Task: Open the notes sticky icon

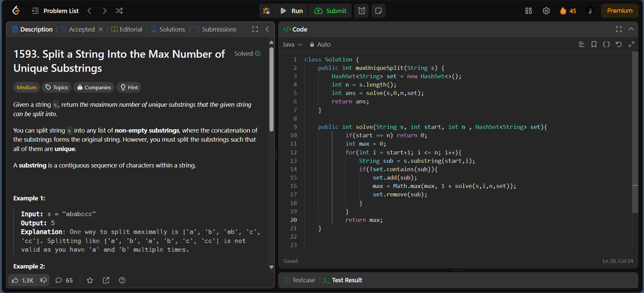Action: 378,11
